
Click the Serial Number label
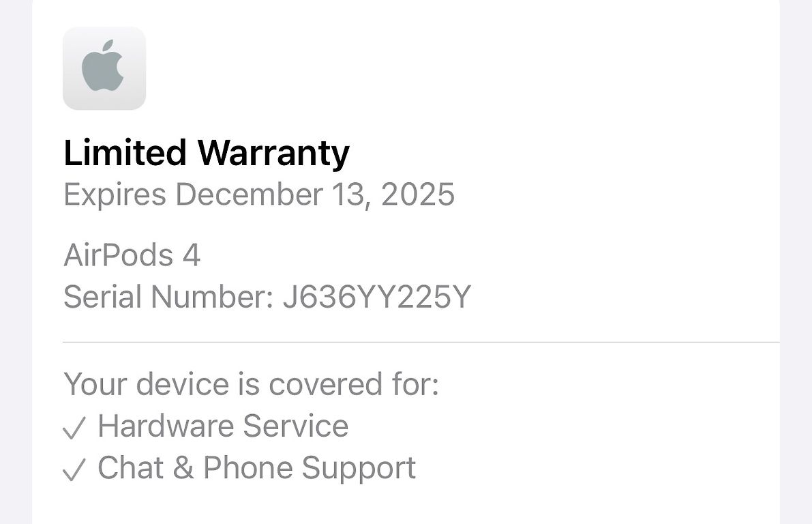[x=168, y=297]
